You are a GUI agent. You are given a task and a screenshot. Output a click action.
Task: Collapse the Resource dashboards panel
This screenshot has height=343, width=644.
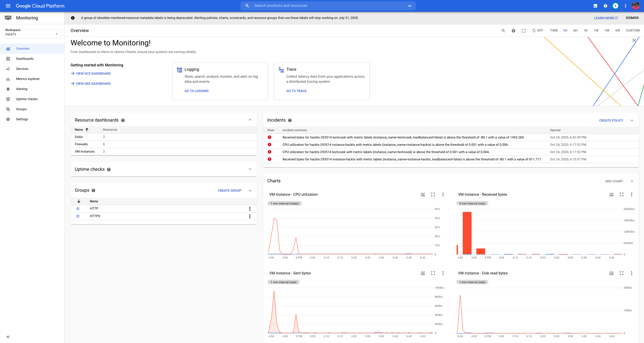point(250,120)
